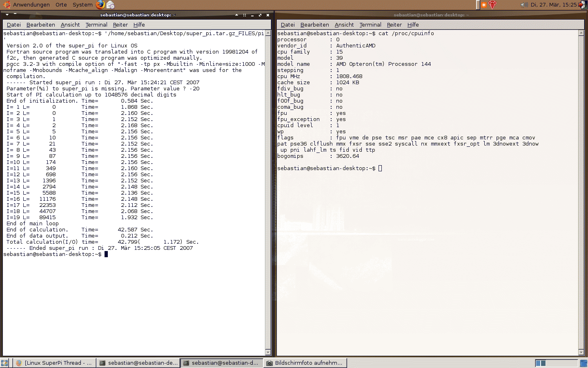This screenshot has height=368, width=588.
Task: Click the shade (up arrow) button of left terminal
Action: click(x=236, y=15)
